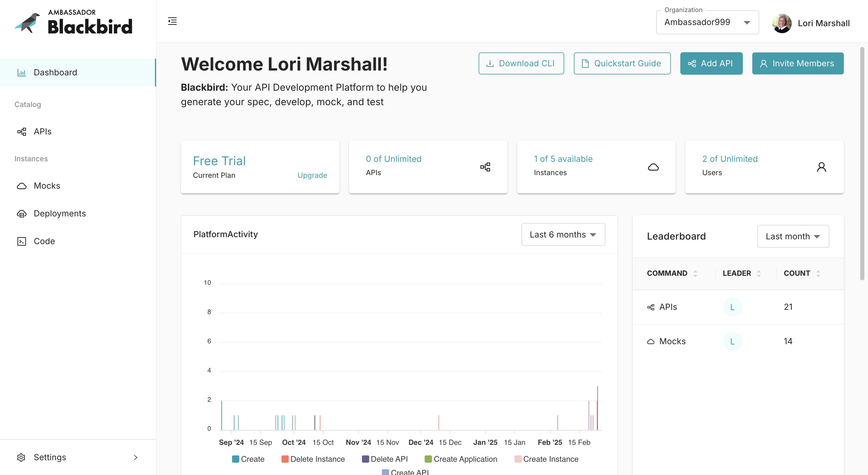Click Lori Marshall's profile avatar

pos(782,23)
